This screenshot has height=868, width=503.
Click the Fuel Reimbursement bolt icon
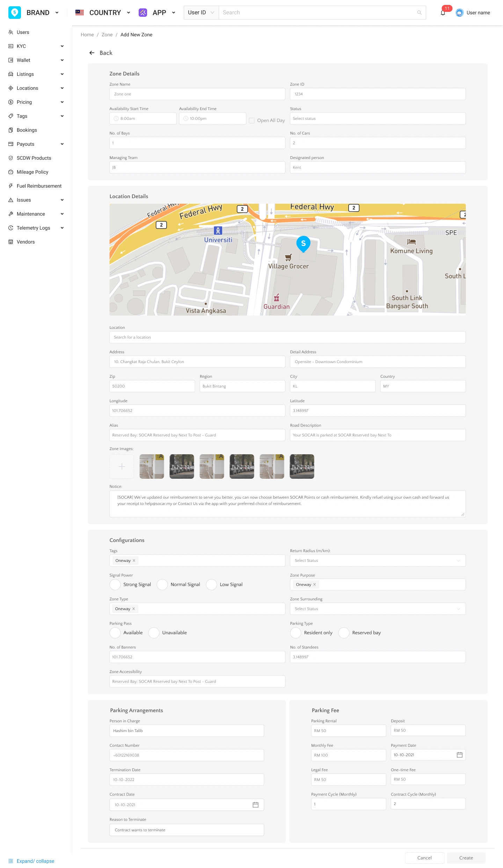click(11, 186)
